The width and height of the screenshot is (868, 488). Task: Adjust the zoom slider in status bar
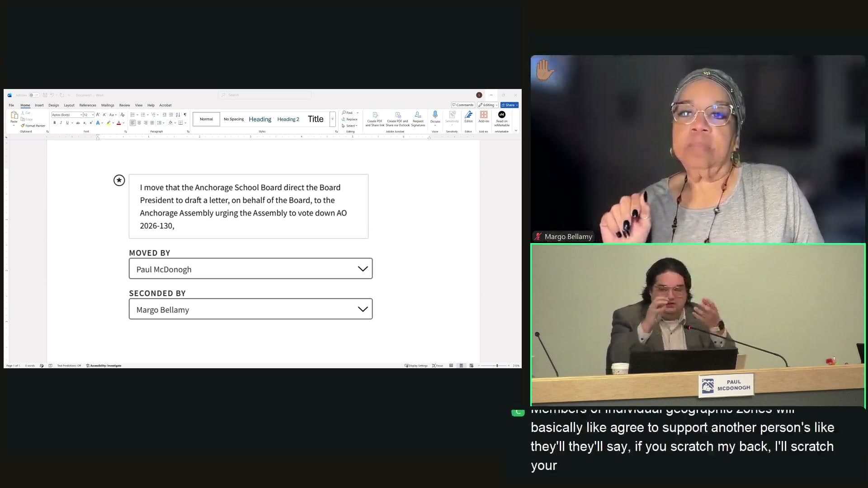click(x=497, y=366)
